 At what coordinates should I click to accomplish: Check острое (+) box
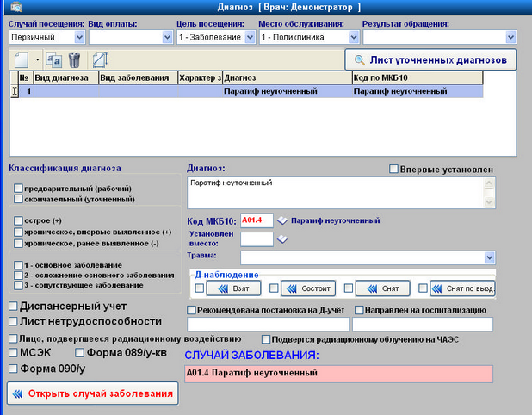(18, 220)
